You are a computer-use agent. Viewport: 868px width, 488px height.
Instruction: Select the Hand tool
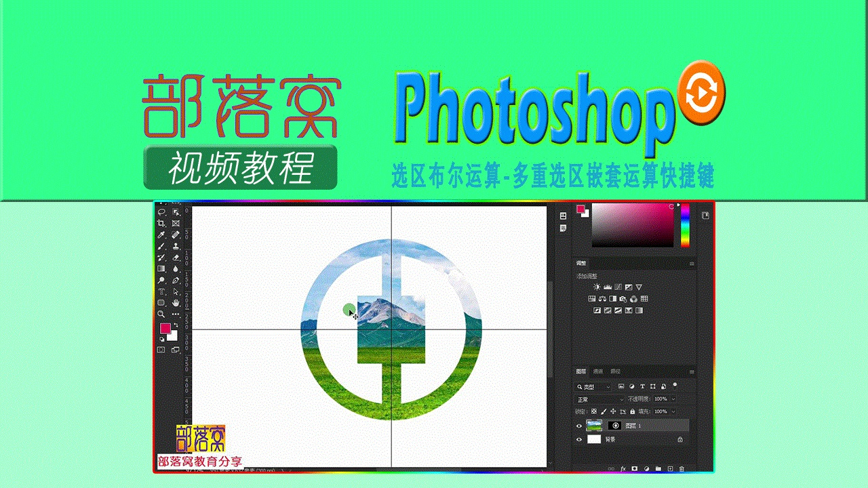click(176, 302)
